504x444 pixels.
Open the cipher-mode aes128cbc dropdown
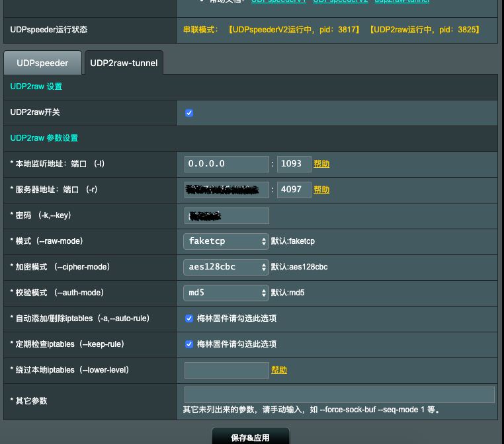pyautogui.click(x=226, y=267)
